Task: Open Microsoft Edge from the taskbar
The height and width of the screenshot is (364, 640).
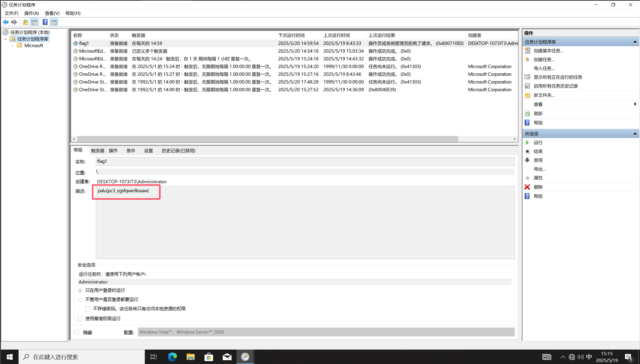Action: [172, 357]
